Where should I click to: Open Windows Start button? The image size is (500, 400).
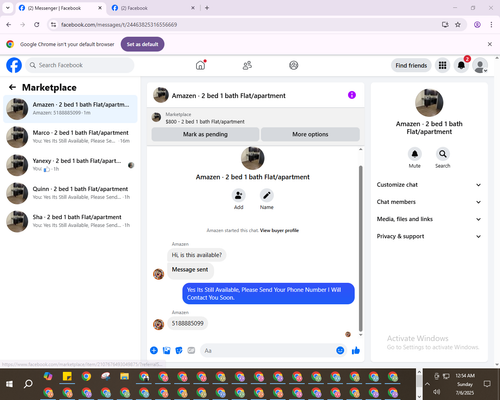coord(9,384)
